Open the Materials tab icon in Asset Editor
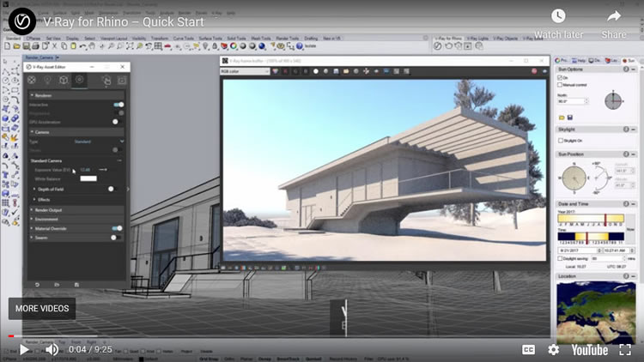 pos(32,80)
